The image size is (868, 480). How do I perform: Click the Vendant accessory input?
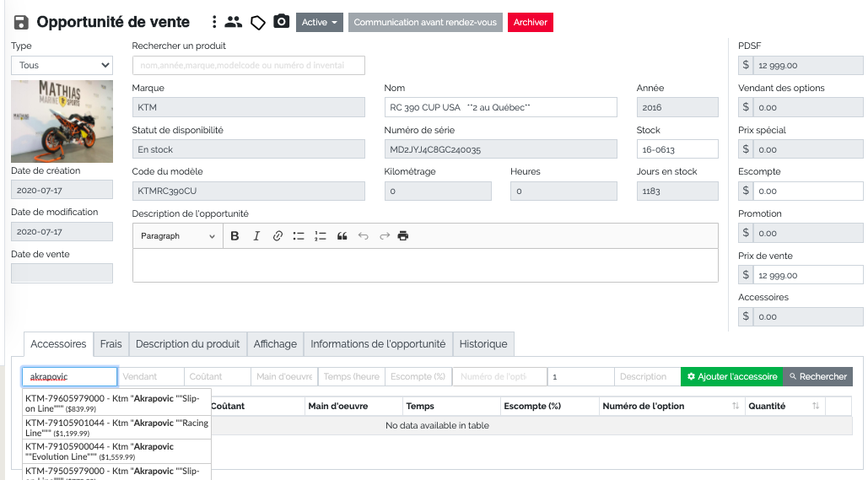tap(150, 376)
